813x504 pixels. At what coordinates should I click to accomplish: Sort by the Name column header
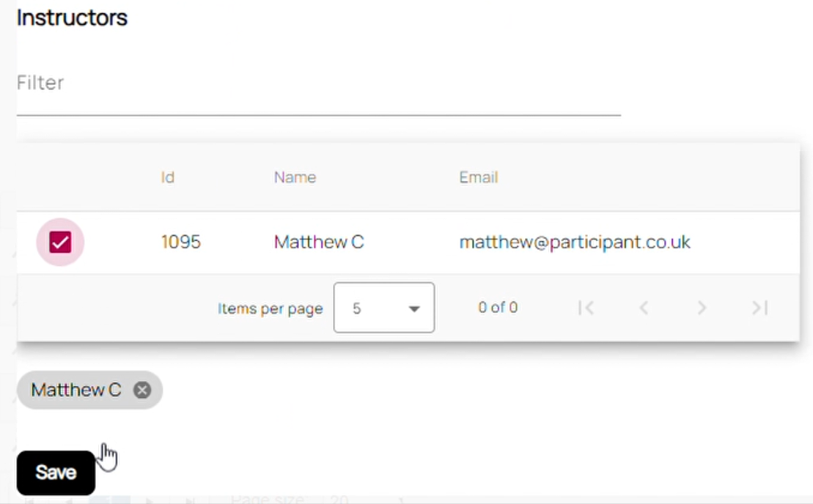click(295, 177)
